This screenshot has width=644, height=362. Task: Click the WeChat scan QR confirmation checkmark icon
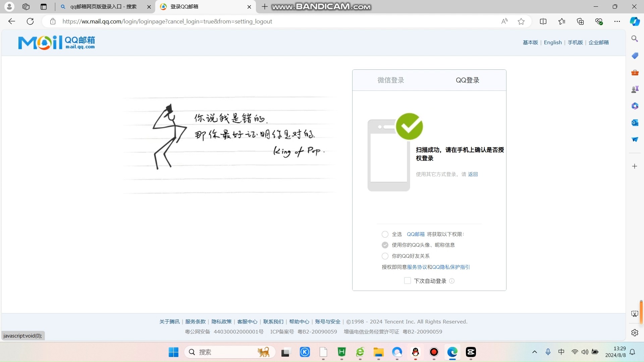pos(408,127)
